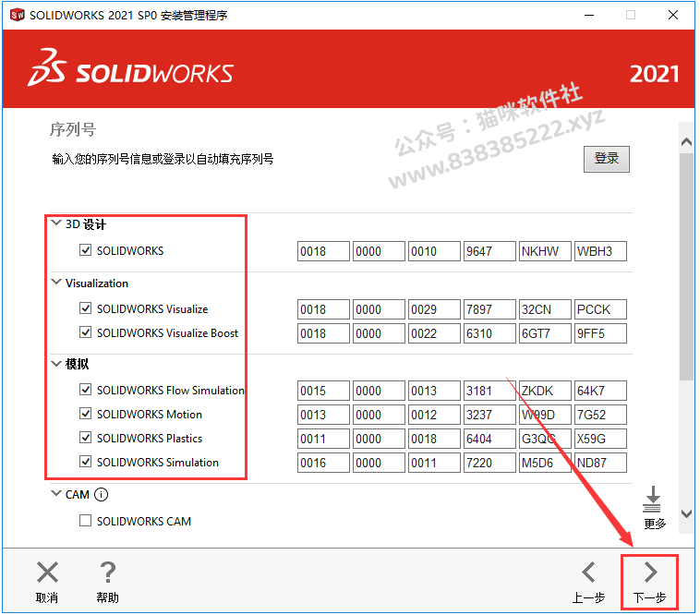Click the scrollbar up arrow
Image resolution: width=700 pixels, height=615 pixels.
pyautogui.click(x=687, y=142)
